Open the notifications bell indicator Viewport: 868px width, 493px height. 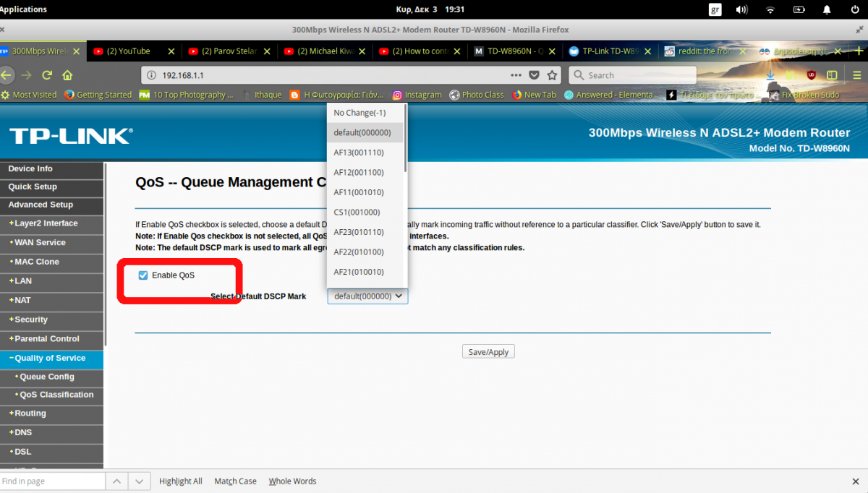827,9
